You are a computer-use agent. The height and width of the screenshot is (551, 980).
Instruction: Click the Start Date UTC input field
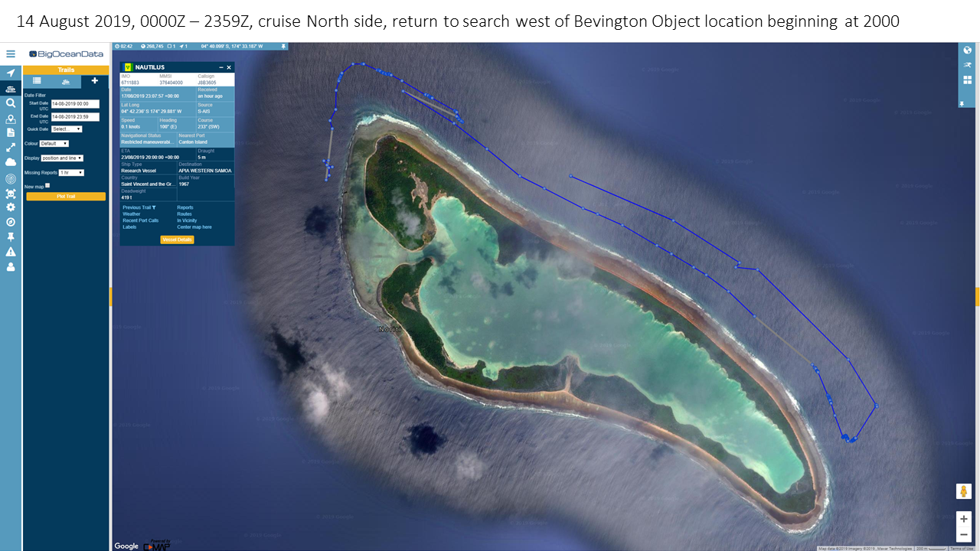click(75, 103)
